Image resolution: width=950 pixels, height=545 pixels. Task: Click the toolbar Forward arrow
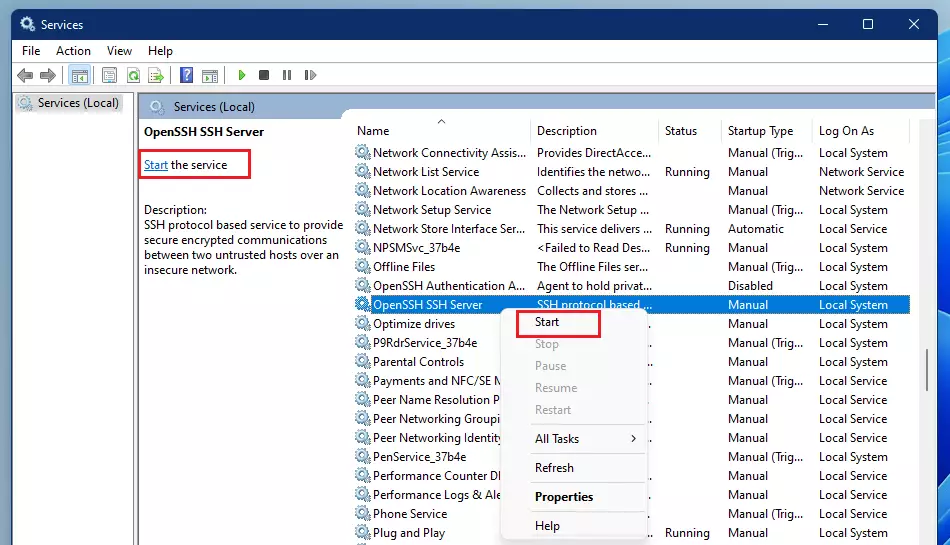tap(47, 75)
